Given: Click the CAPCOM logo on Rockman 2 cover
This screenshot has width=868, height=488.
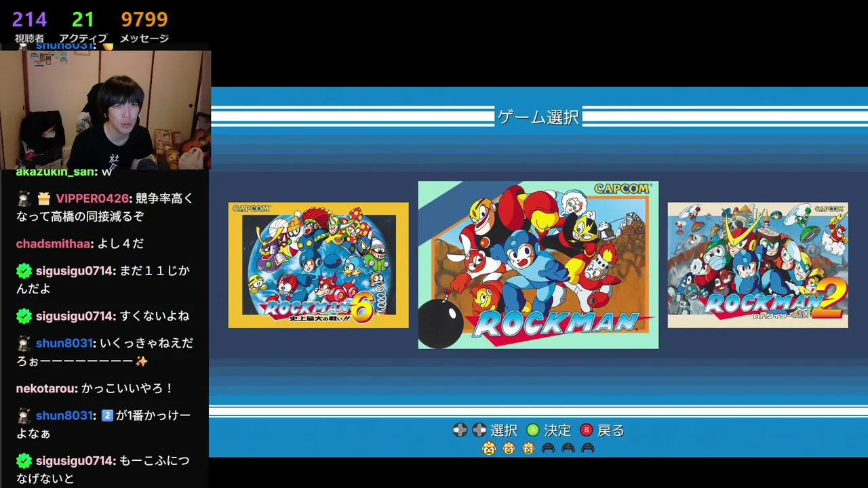Looking at the screenshot, I should [x=829, y=208].
